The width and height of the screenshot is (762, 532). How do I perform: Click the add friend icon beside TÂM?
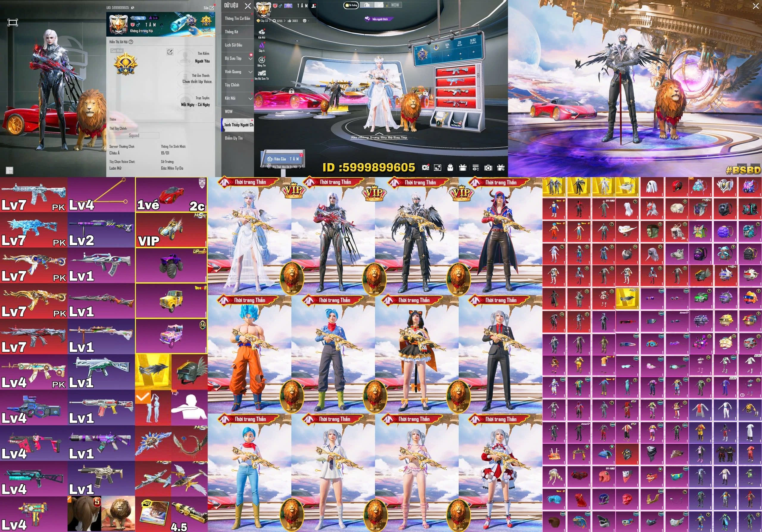tap(314, 6)
